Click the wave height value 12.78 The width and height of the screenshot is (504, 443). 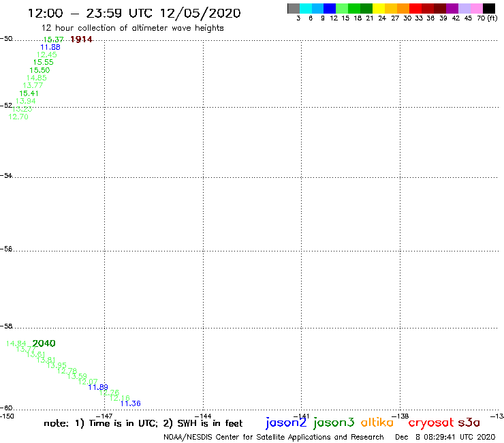pos(67,371)
